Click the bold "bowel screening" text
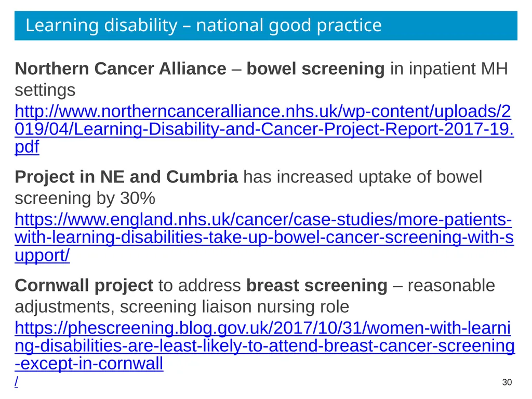Viewport: 532px width, 399px height. (315, 69)
